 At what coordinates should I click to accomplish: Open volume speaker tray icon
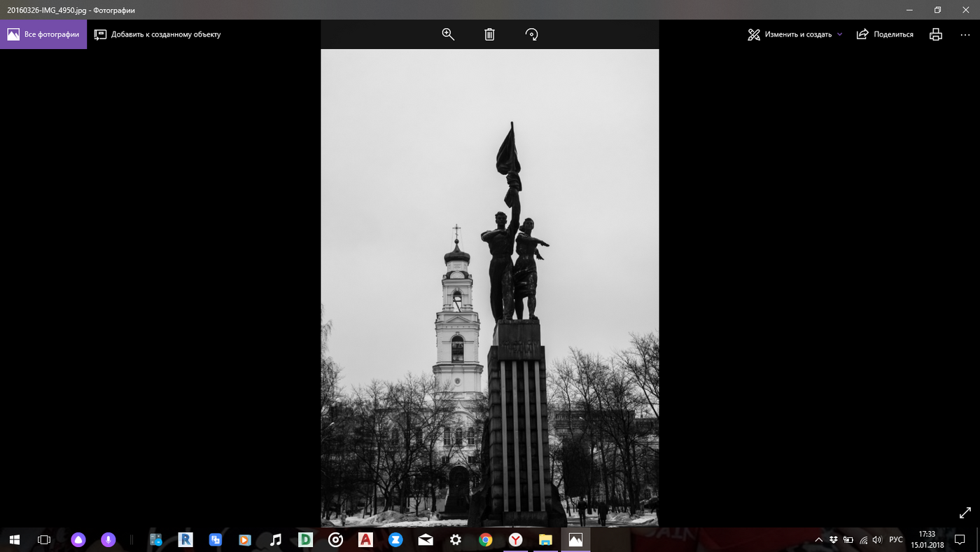[x=878, y=539]
